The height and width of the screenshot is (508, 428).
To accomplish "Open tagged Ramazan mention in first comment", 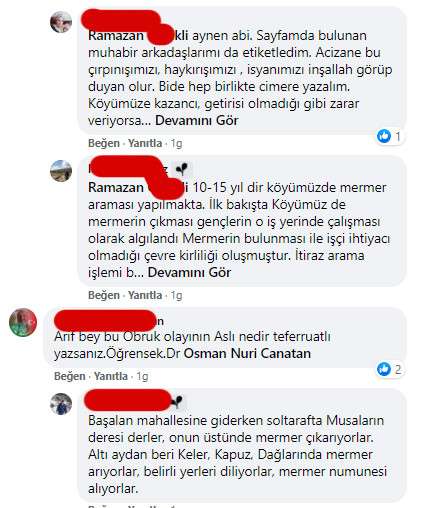I will (x=138, y=36).
